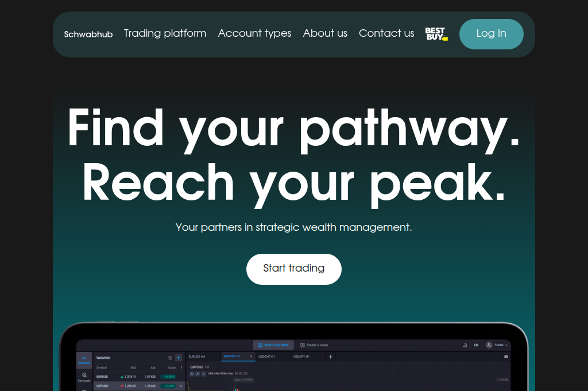Close the GBPUSD H1 chart tab

coord(251,357)
